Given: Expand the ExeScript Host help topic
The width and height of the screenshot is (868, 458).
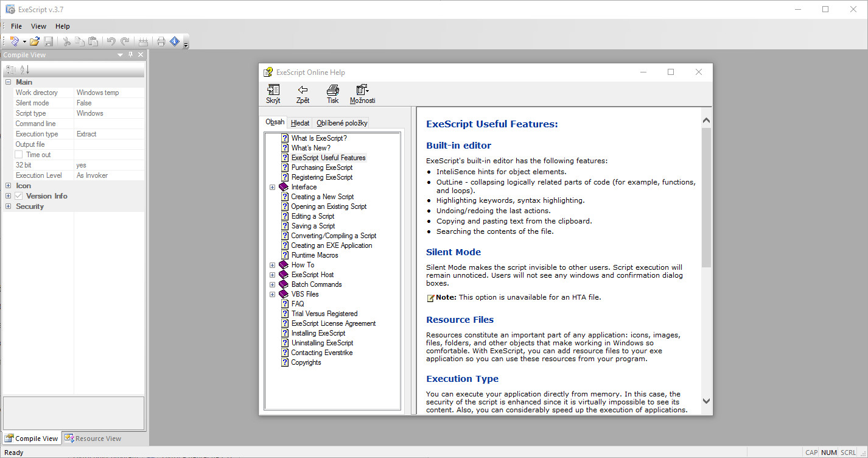Looking at the screenshot, I should pos(273,275).
